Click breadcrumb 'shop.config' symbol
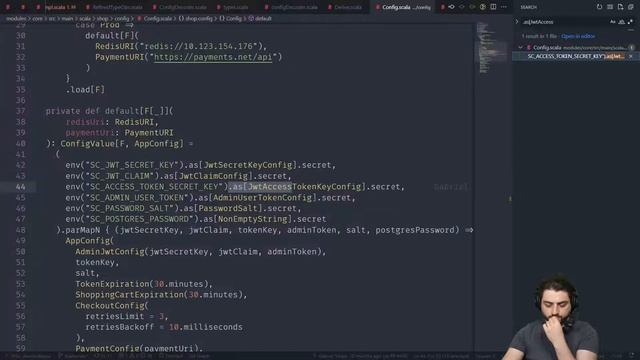The image size is (640, 360). [199, 18]
